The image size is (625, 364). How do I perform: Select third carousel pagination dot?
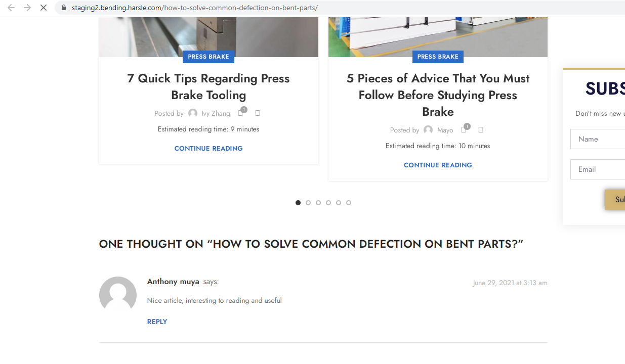click(318, 203)
